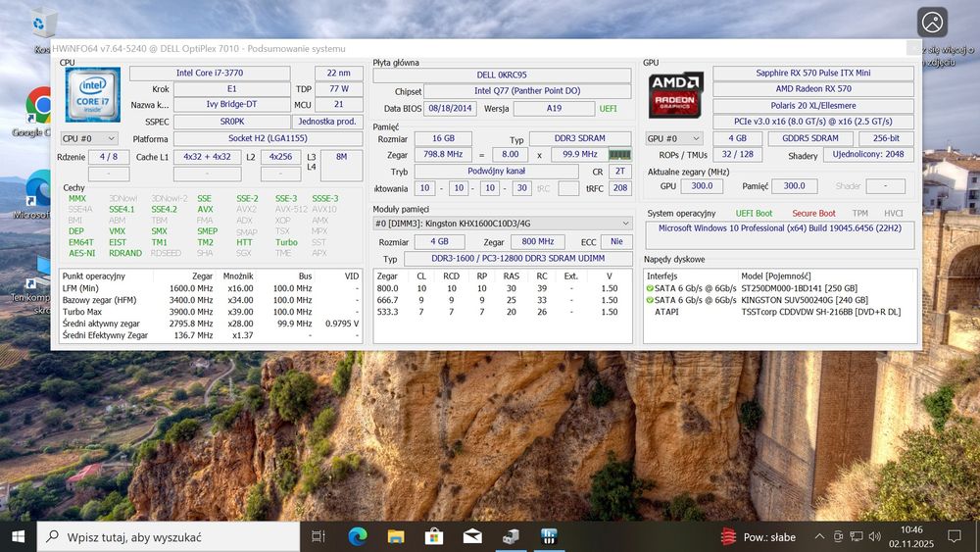Open Microsoft Store from the taskbar
The image size is (980, 552).
point(434,536)
